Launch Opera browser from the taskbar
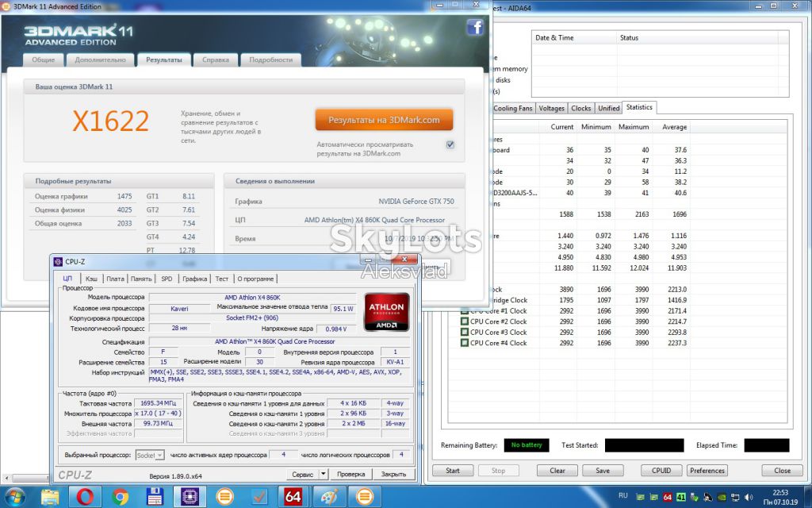 click(85, 497)
